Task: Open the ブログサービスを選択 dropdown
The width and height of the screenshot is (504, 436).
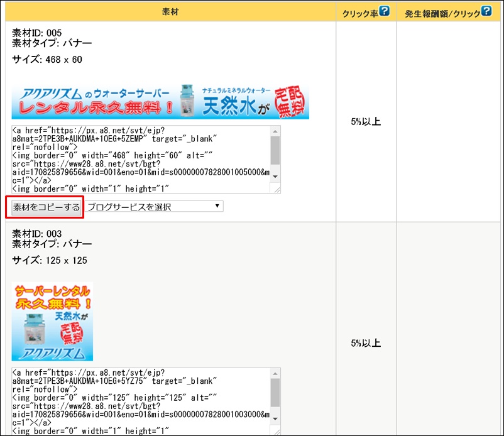Action: [x=155, y=207]
